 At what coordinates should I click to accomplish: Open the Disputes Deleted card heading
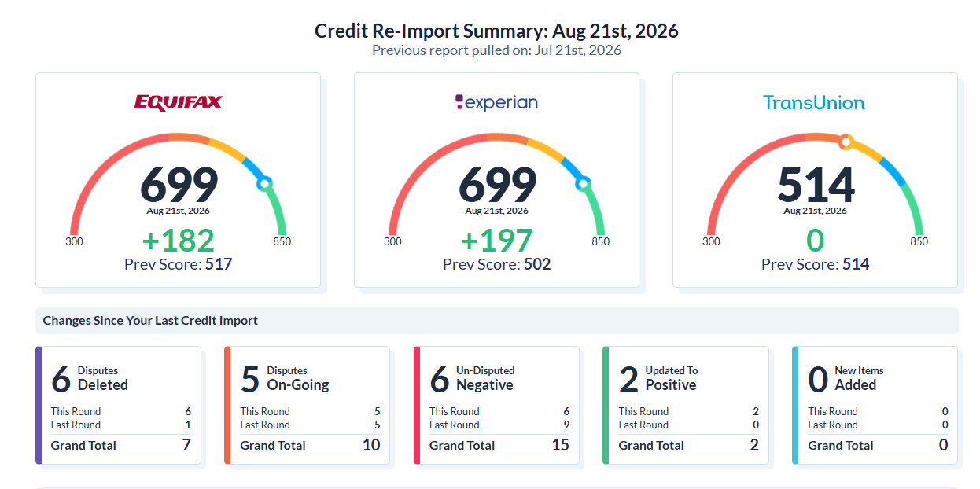pyautogui.click(x=102, y=378)
